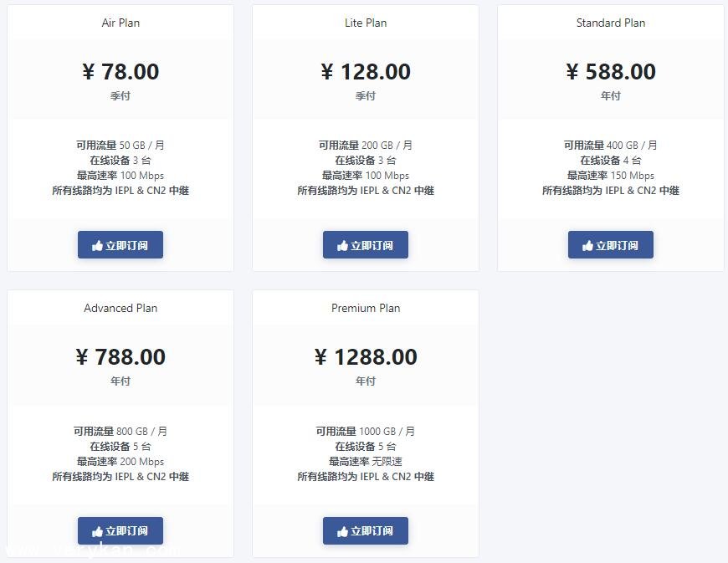Subscribe to the Standard Plan

(611, 245)
